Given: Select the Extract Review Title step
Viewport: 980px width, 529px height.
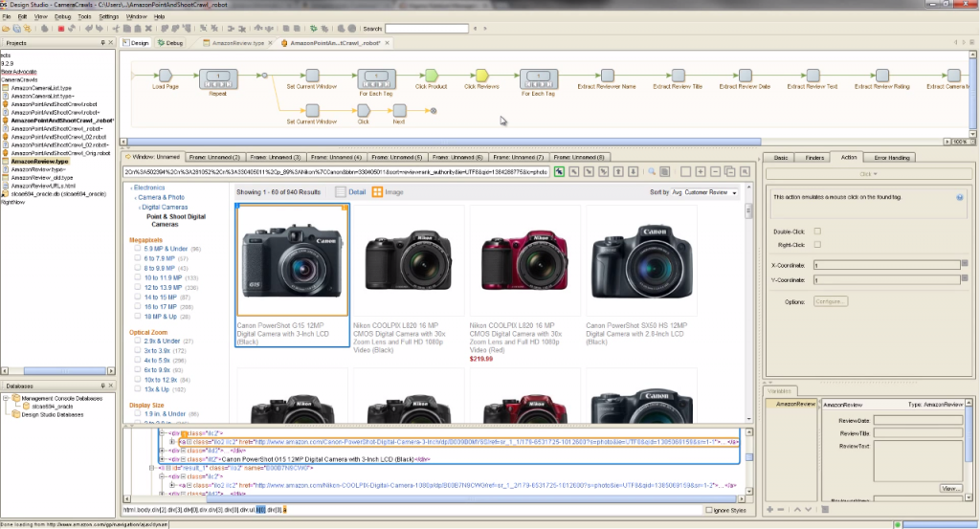Looking at the screenshot, I should 678,76.
